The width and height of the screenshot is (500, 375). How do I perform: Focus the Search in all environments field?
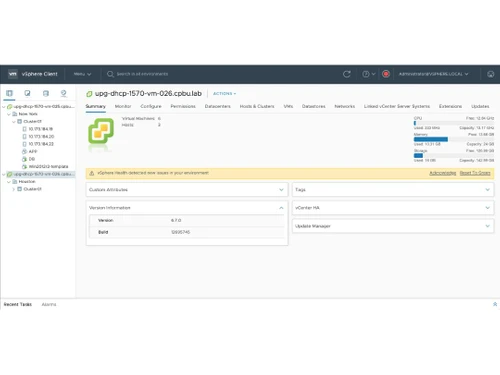(142, 74)
